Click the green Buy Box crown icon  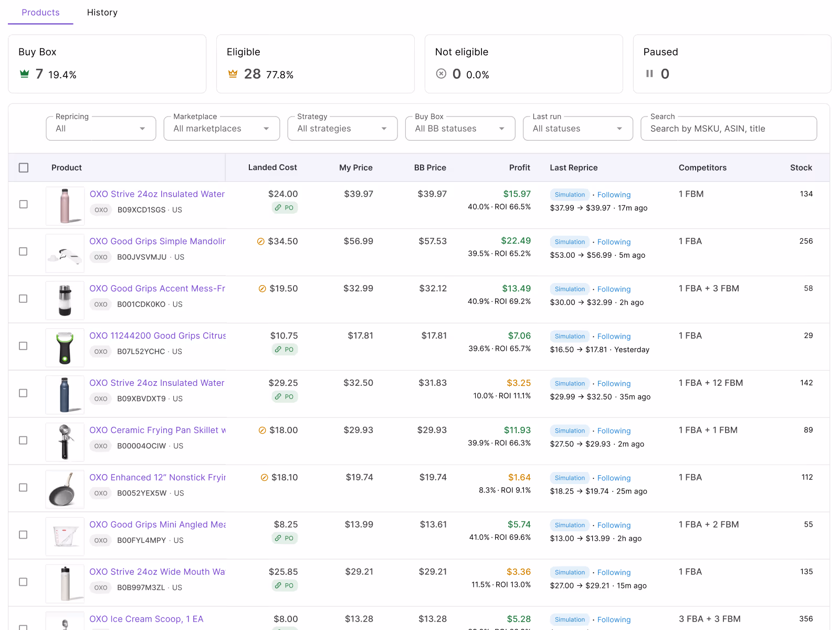click(24, 74)
